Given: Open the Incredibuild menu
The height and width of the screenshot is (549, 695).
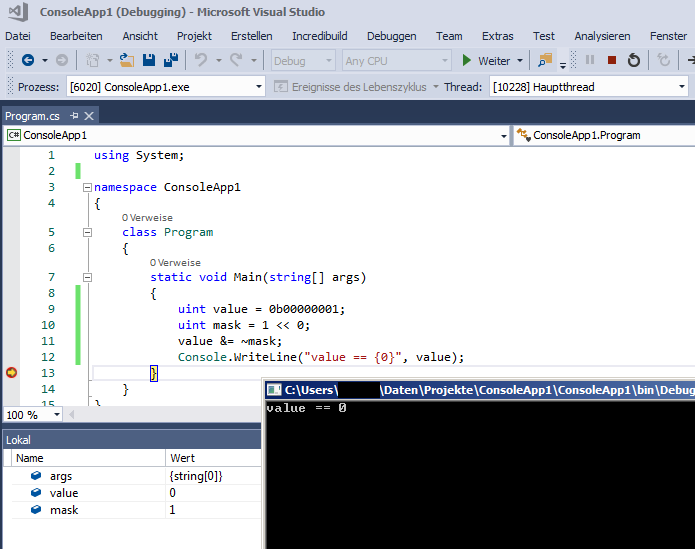Looking at the screenshot, I should tap(320, 36).
